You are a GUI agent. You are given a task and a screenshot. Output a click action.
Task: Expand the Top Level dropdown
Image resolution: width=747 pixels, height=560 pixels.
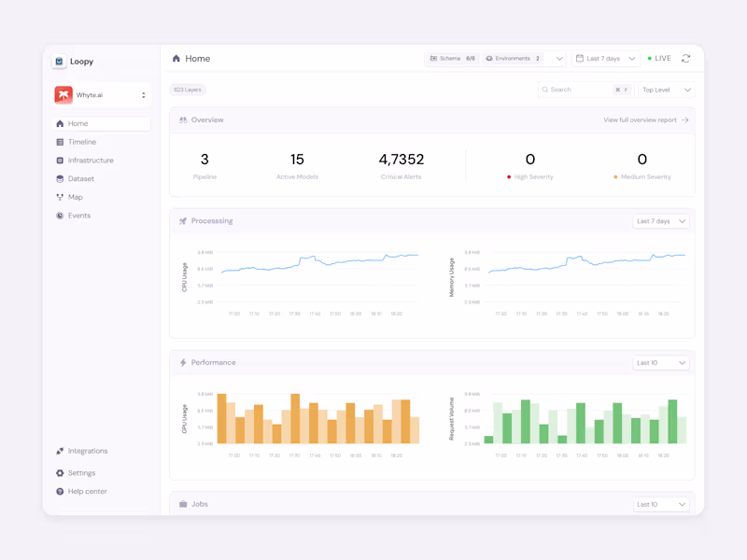coord(666,90)
